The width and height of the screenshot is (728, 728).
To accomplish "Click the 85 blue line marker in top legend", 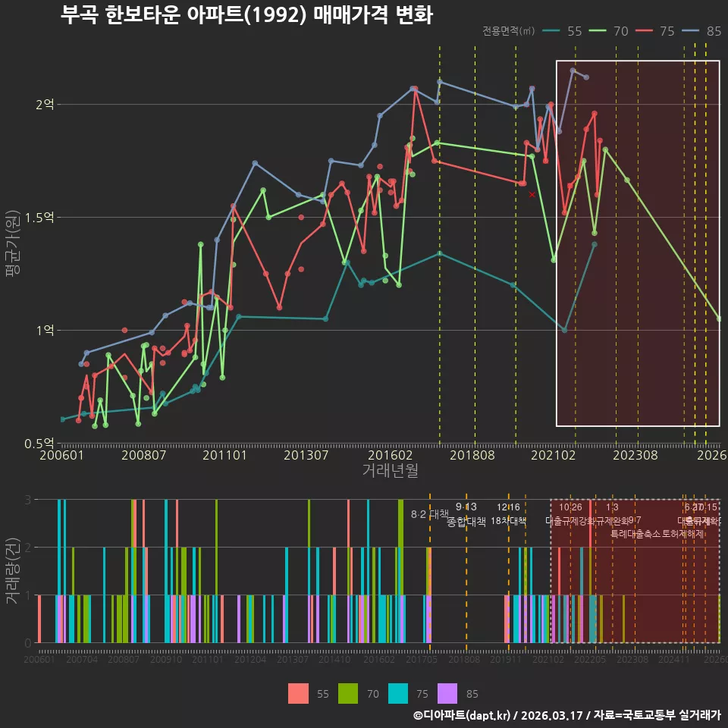I will (x=690, y=31).
